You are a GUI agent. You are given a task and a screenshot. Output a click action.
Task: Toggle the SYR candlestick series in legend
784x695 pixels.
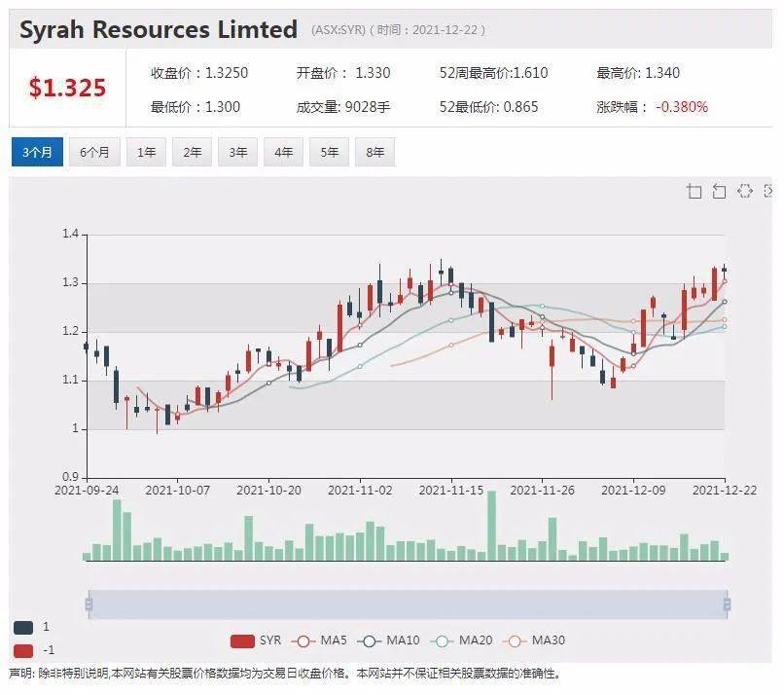256,640
